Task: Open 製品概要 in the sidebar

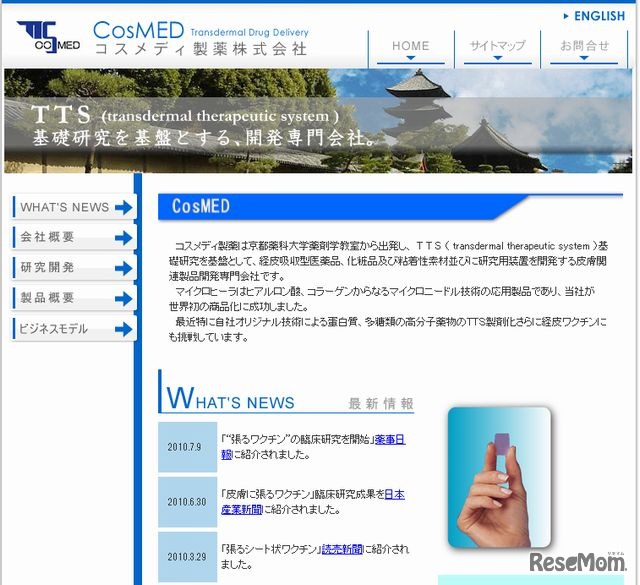Action: point(75,298)
